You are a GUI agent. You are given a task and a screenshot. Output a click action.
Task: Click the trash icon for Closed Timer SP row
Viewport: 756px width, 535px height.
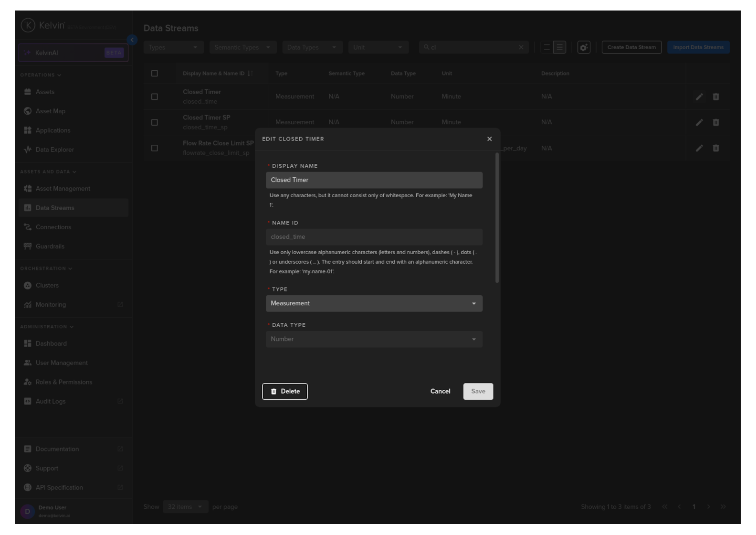[x=715, y=123]
